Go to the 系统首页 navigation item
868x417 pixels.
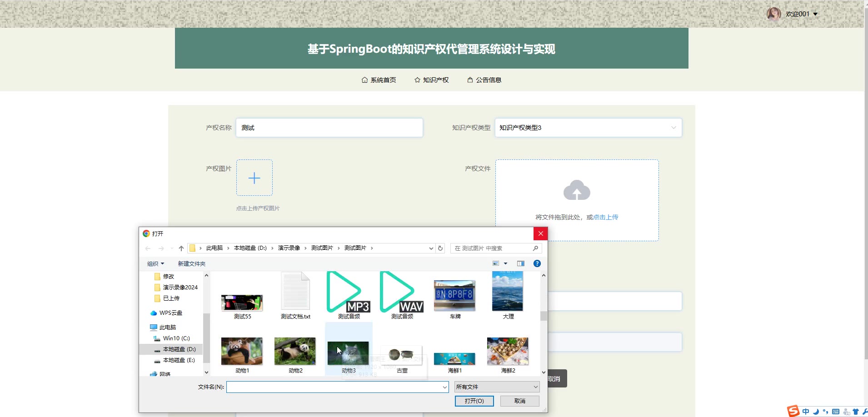point(379,80)
